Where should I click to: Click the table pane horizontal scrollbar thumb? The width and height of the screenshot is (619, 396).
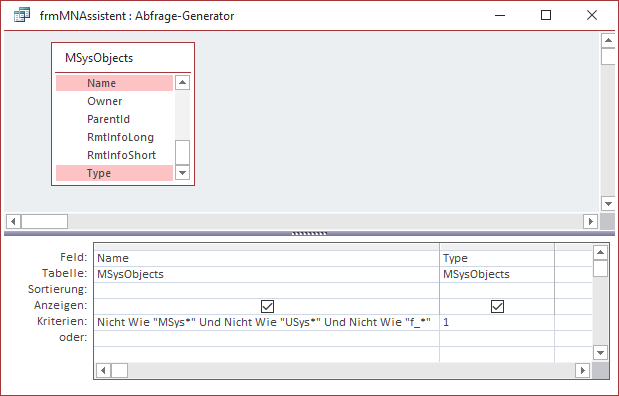click(x=44, y=221)
